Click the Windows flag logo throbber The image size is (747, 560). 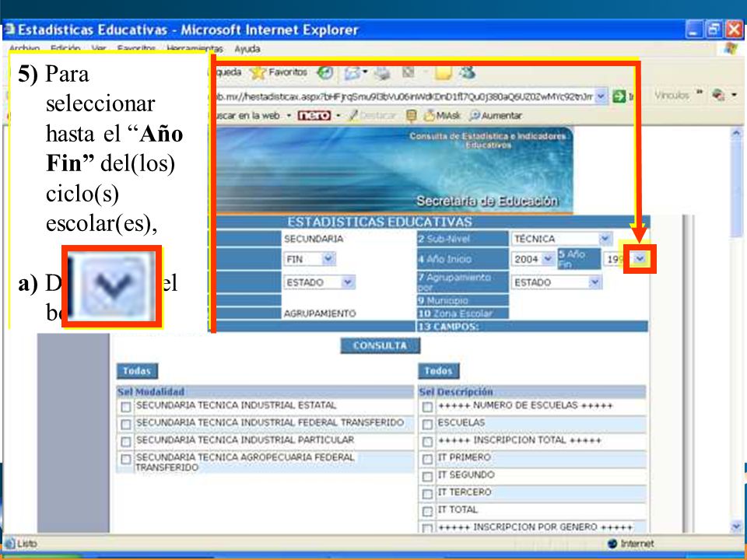(731, 48)
